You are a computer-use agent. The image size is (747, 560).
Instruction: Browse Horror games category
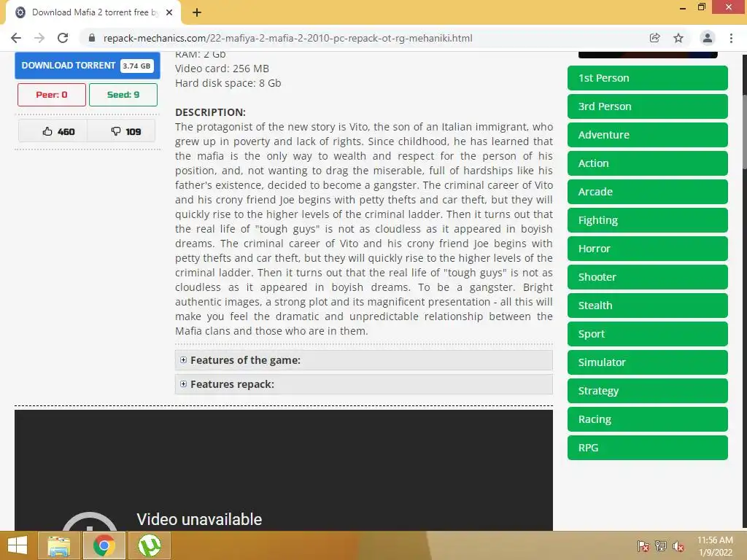click(648, 249)
